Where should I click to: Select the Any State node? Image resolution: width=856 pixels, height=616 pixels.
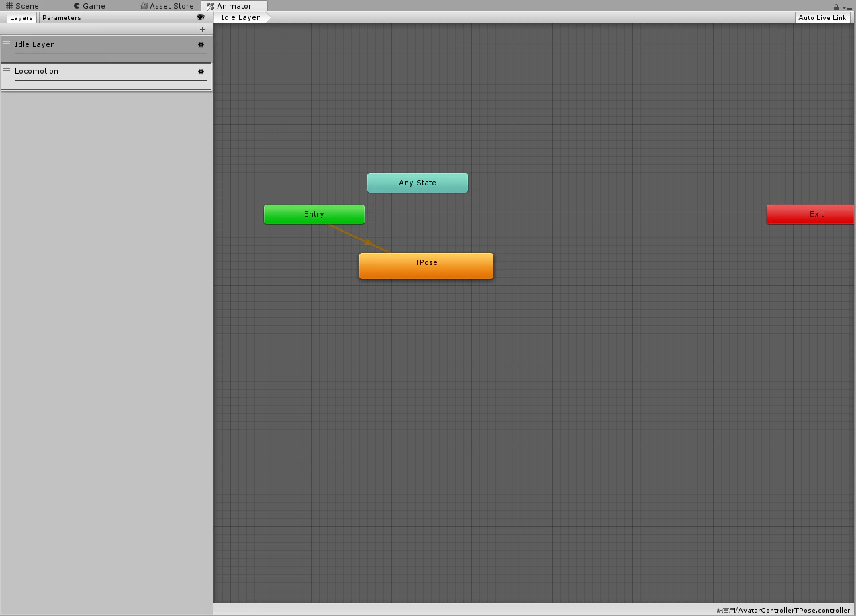pos(418,183)
